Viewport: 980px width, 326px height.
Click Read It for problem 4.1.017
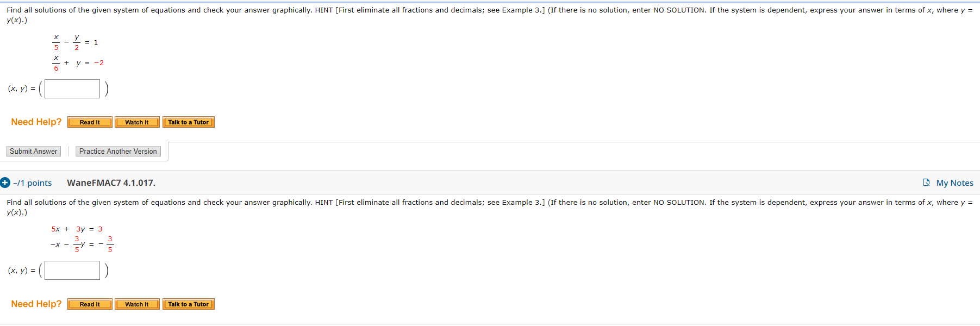click(x=89, y=304)
